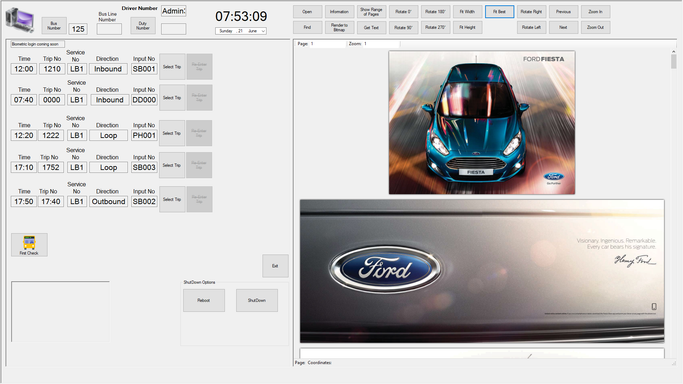
Task: Go to Next page button
Action: [x=563, y=27]
